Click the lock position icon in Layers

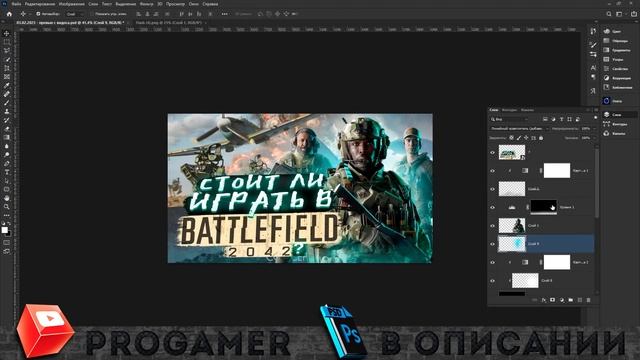click(x=526, y=138)
